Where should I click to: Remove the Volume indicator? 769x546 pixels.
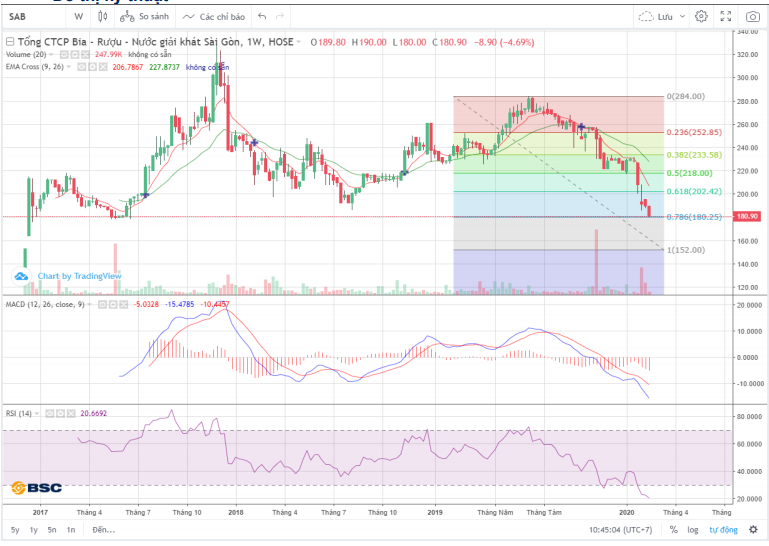click(x=85, y=54)
